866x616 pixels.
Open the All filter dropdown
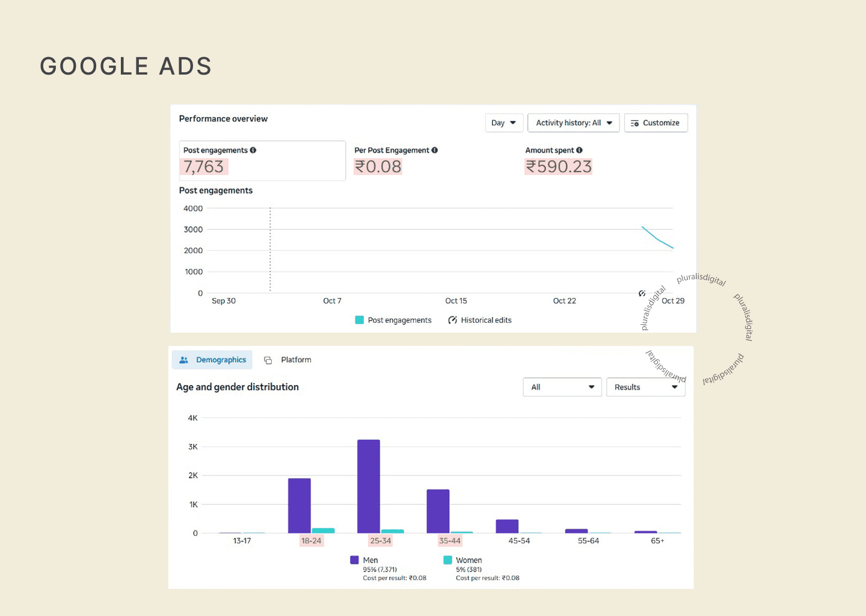562,387
